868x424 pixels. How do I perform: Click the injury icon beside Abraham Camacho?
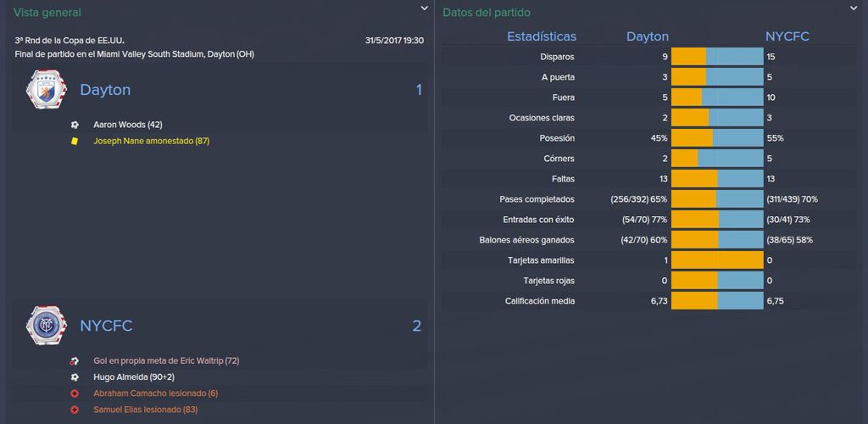(x=75, y=393)
